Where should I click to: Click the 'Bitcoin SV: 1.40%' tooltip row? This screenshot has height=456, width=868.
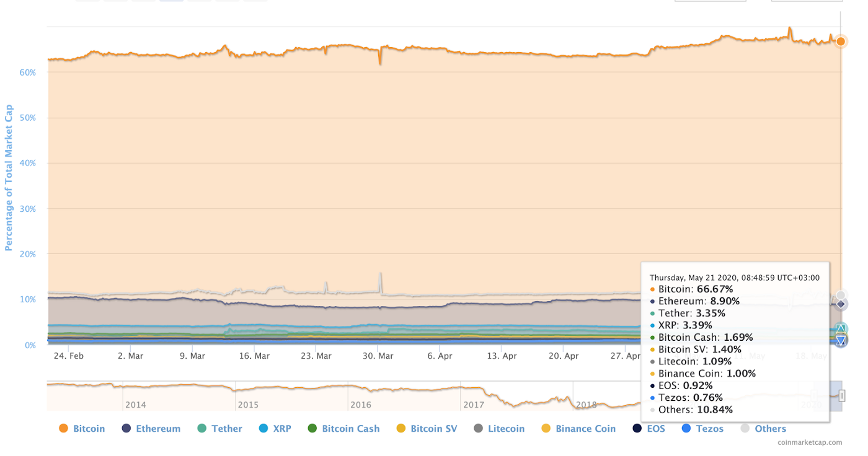(x=696, y=349)
